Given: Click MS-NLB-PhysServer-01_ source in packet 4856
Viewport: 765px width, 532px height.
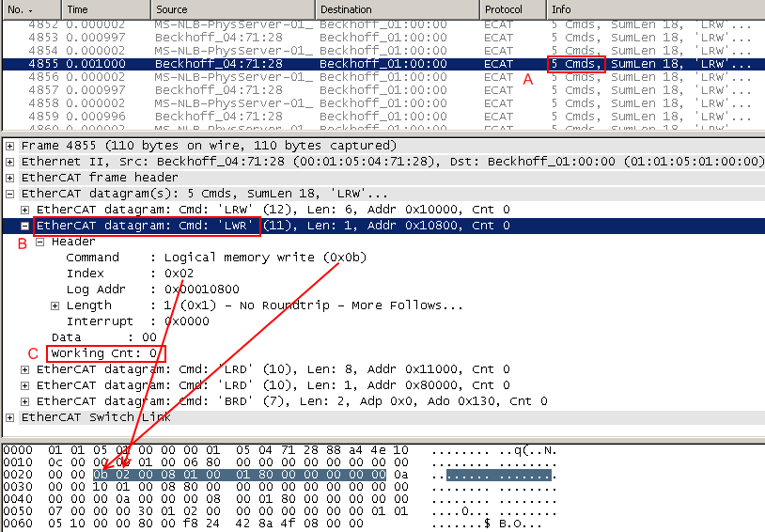Looking at the screenshot, I should [x=234, y=77].
